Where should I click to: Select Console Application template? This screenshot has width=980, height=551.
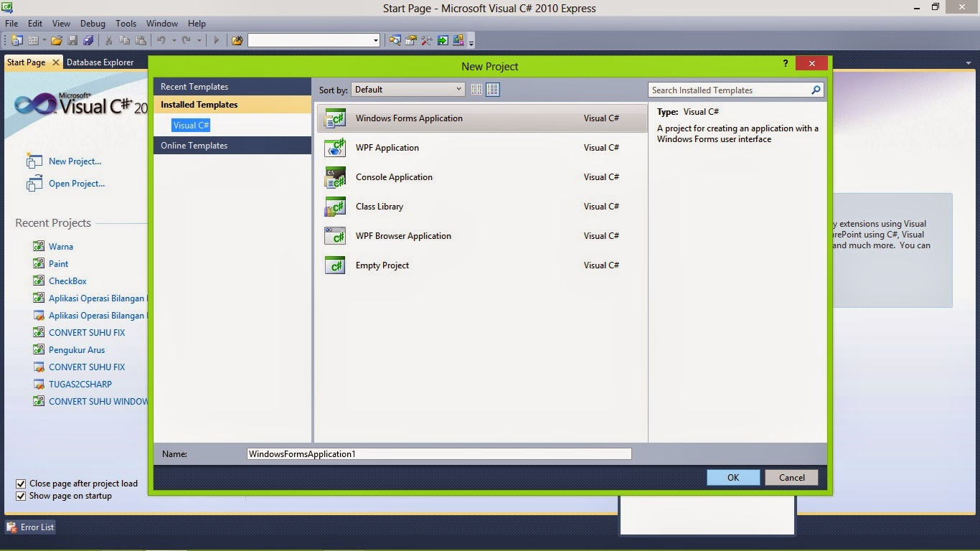point(481,177)
